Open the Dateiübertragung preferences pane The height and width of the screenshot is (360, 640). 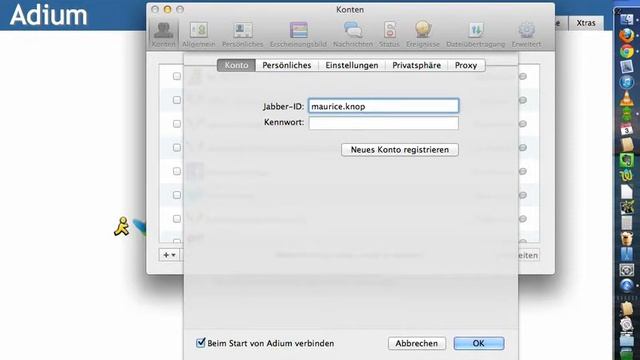pyautogui.click(x=476, y=34)
